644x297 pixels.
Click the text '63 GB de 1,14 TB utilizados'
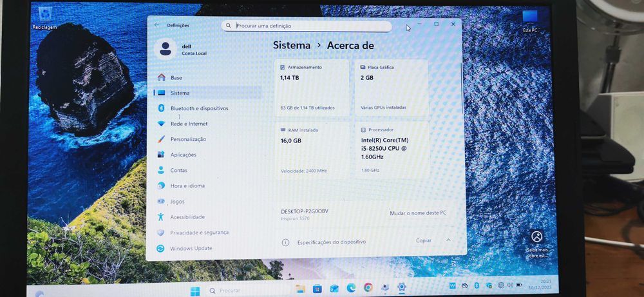click(x=307, y=108)
